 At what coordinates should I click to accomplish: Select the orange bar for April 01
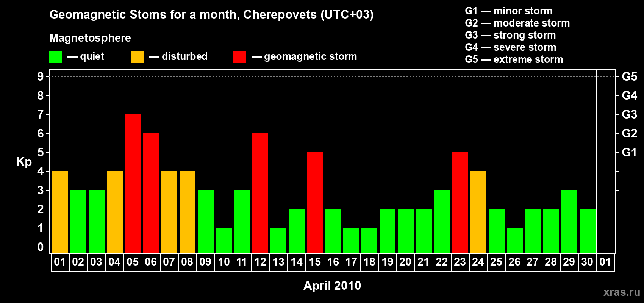pos(60,212)
